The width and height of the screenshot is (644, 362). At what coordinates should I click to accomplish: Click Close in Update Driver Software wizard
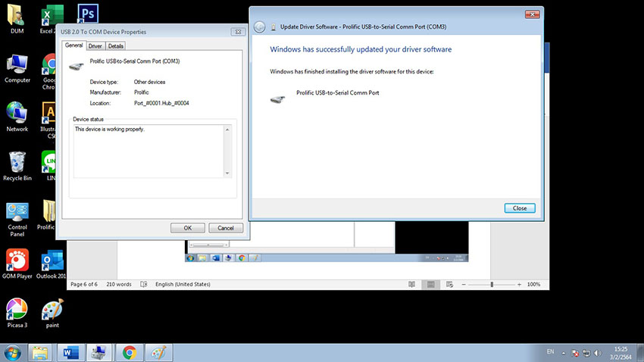pyautogui.click(x=520, y=208)
